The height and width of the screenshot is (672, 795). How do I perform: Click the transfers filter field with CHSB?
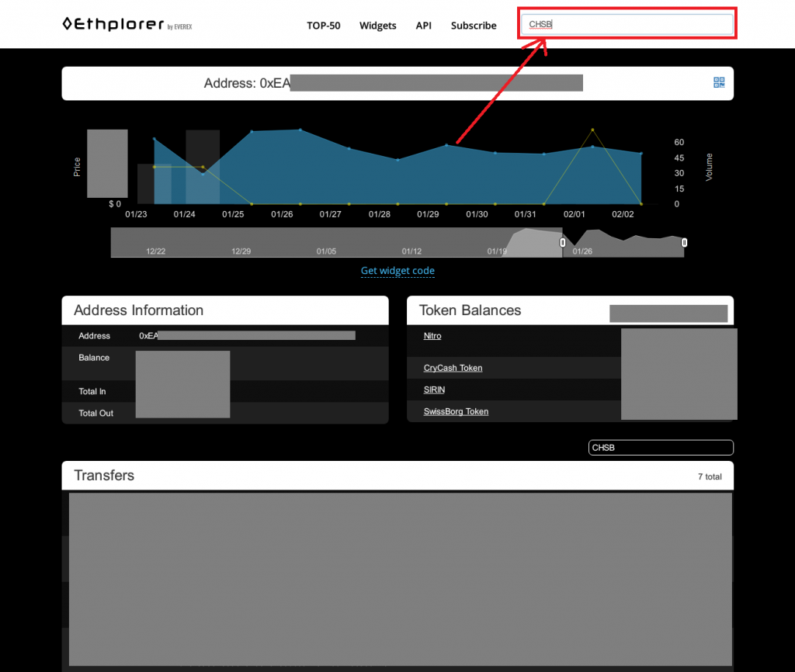(x=660, y=448)
